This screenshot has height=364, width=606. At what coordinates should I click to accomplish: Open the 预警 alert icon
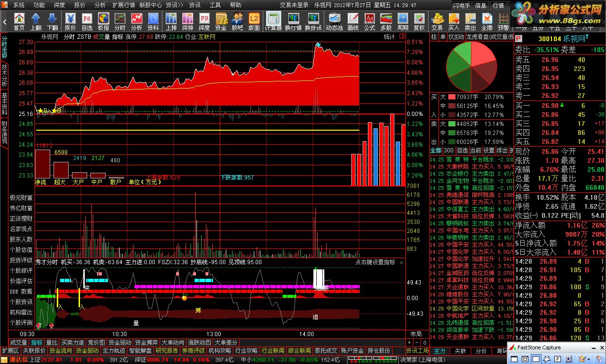[503, 22]
